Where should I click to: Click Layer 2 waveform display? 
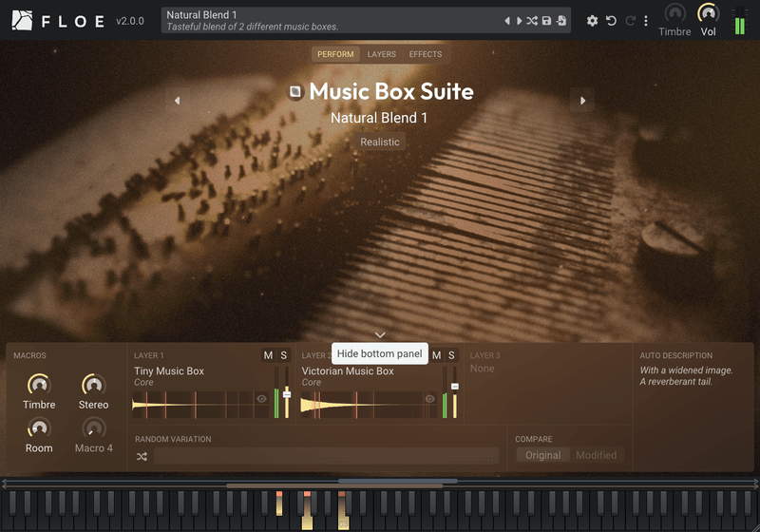point(369,405)
